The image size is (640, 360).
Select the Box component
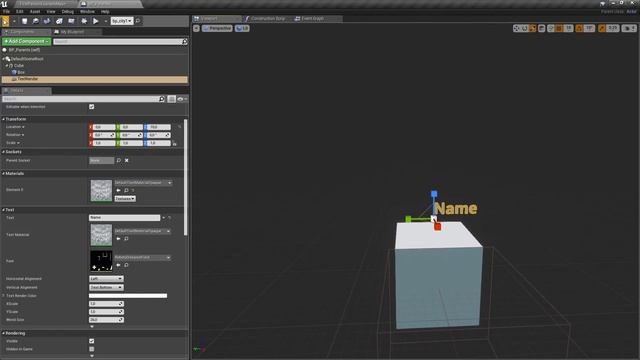click(x=20, y=72)
